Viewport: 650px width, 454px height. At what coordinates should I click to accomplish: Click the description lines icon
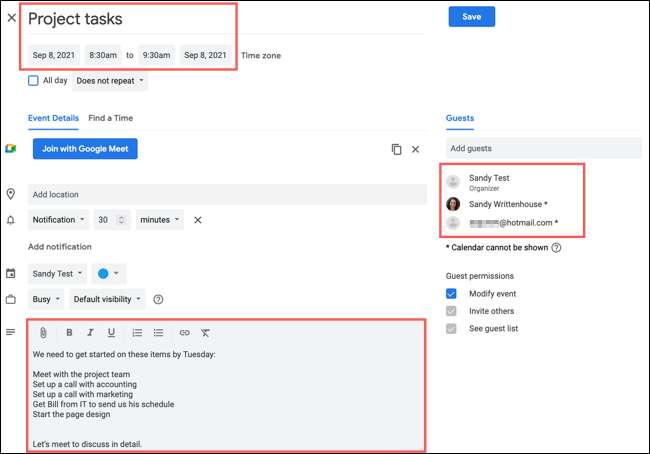[x=11, y=332]
